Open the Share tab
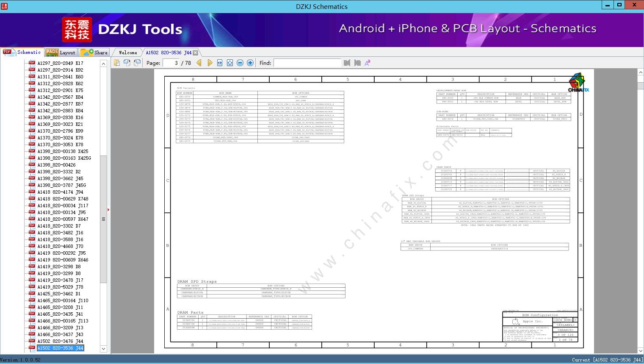This screenshot has width=644, height=364. point(94,53)
